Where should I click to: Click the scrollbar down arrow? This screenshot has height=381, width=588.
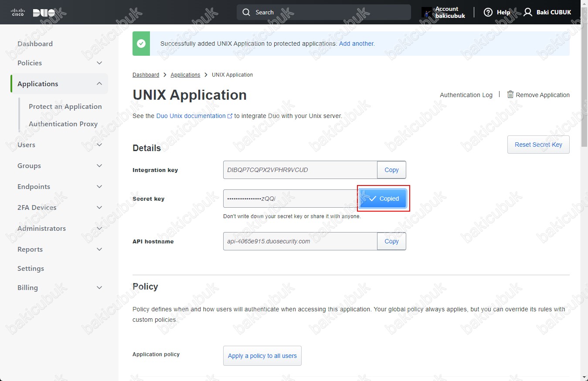click(x=584, y=377)
